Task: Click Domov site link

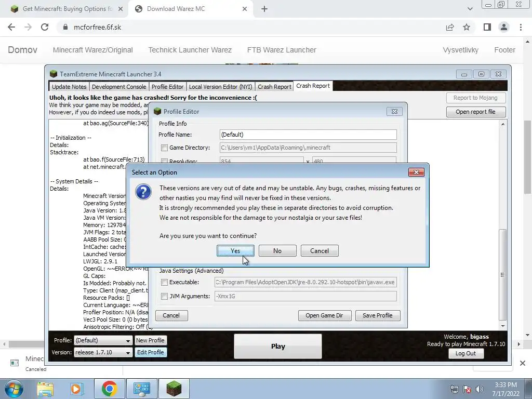Action: pos(22,50)
